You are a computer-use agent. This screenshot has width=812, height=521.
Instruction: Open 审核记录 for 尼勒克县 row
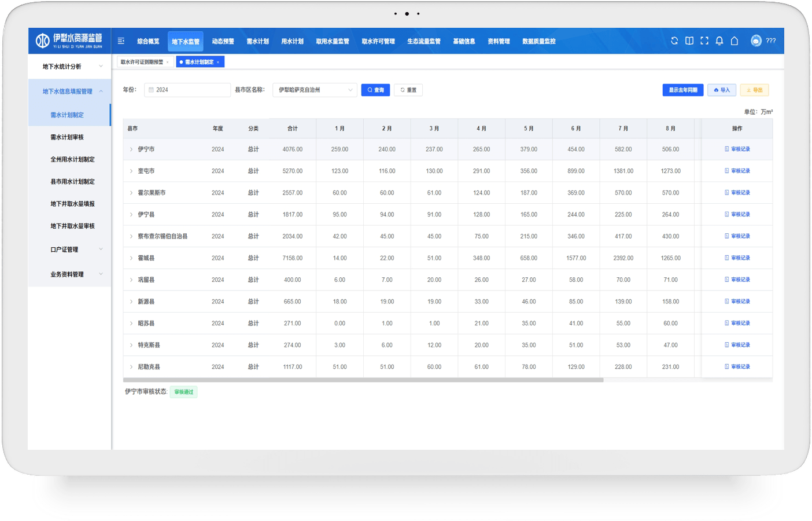click(x=737, y=366)
